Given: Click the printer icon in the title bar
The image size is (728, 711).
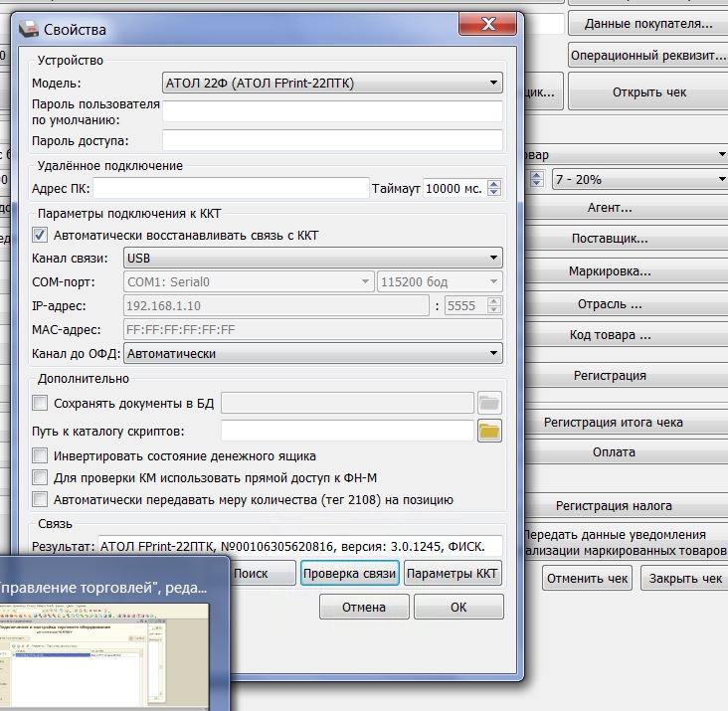Looking at the screenshot, I should click(33, 30).
